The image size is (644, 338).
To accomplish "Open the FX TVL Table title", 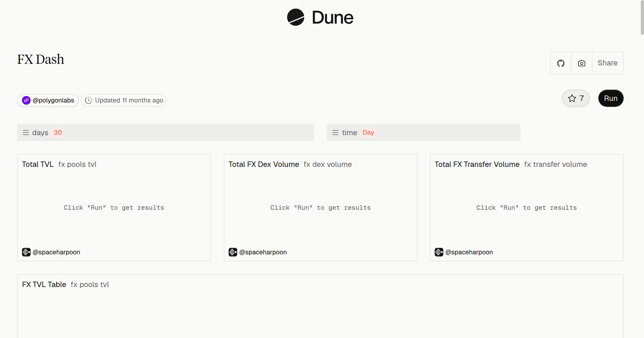I will pyautogui.click(x=44, y=284).
